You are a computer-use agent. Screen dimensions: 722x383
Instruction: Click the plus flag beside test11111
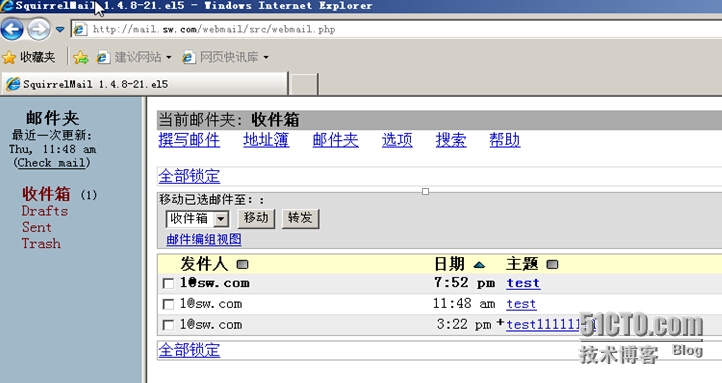tap(500, 323)
